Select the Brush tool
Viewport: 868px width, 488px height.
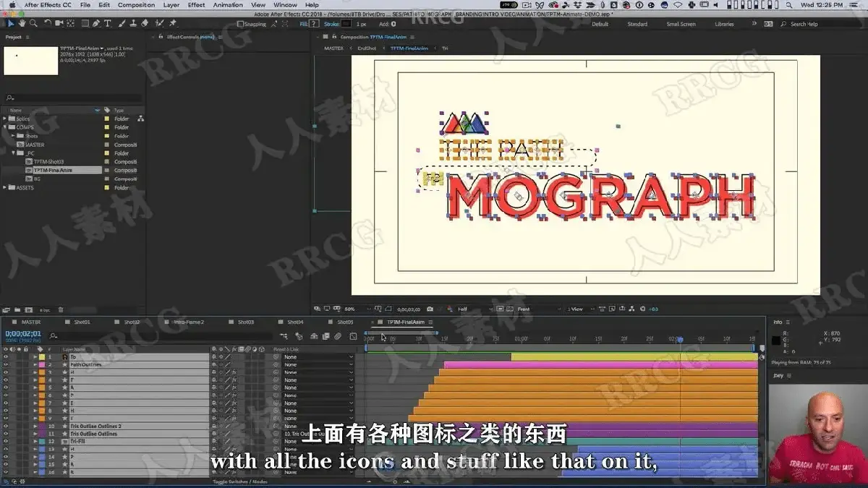[x=122, y=23]
